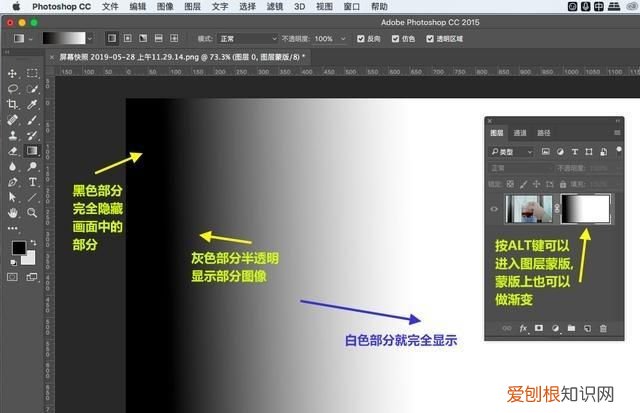
Task: Click the foreground color swatch (black)
Action: (18, 247)
